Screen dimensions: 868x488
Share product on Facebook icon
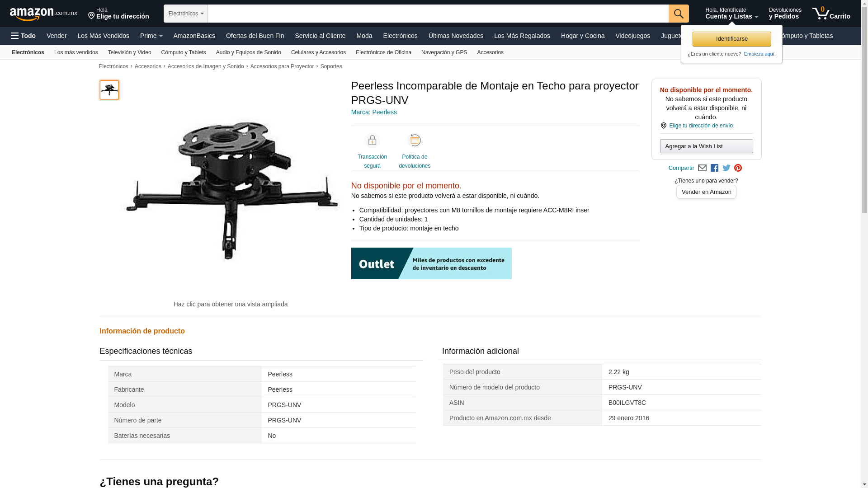tap(714, 168)
